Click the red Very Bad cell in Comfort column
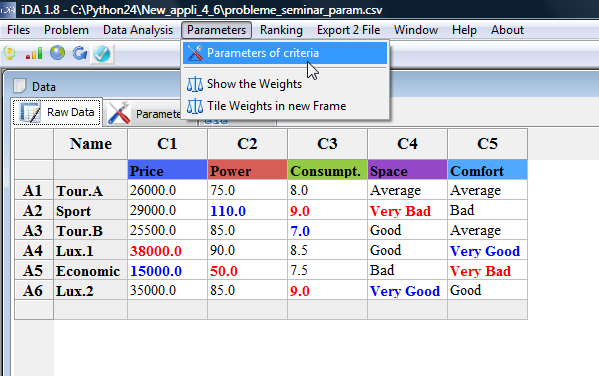Screen dimensions: 599x376 coord(487,271)
